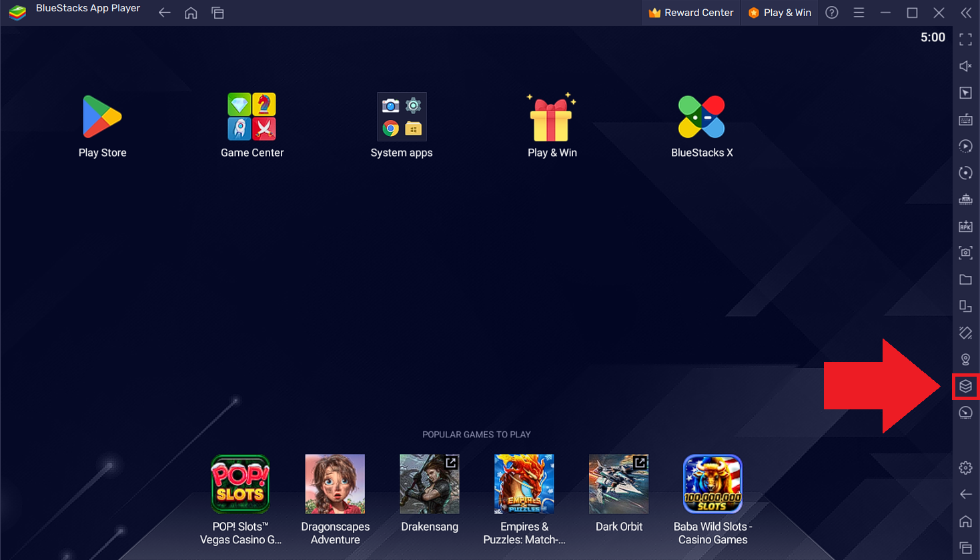Open recent apps from the title bar
The image size is (980, 560).
217,13
